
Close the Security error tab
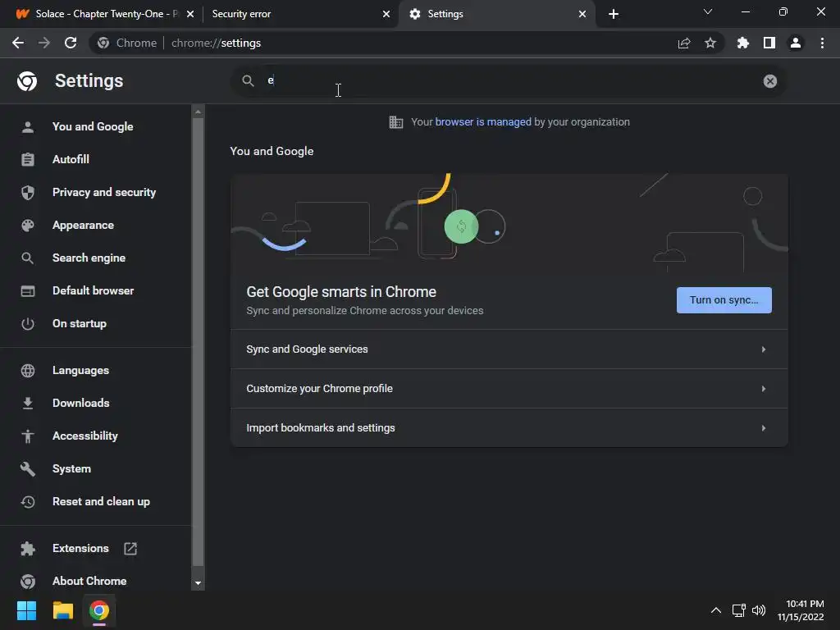pos(386,14)
